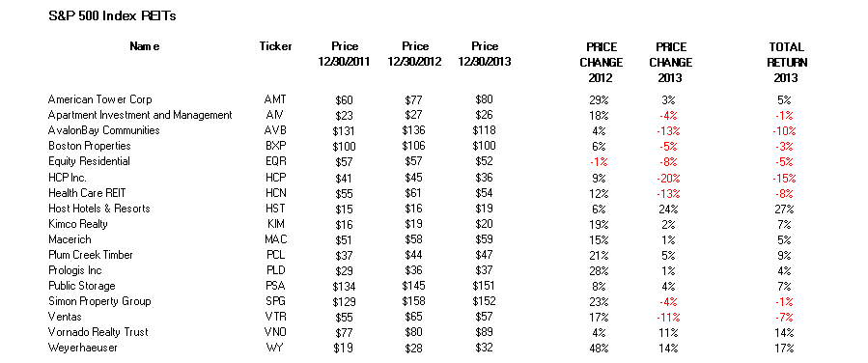Click HCP Inc. 2013 price change -20%
The image size is (868, 363).
pos(669,179)
